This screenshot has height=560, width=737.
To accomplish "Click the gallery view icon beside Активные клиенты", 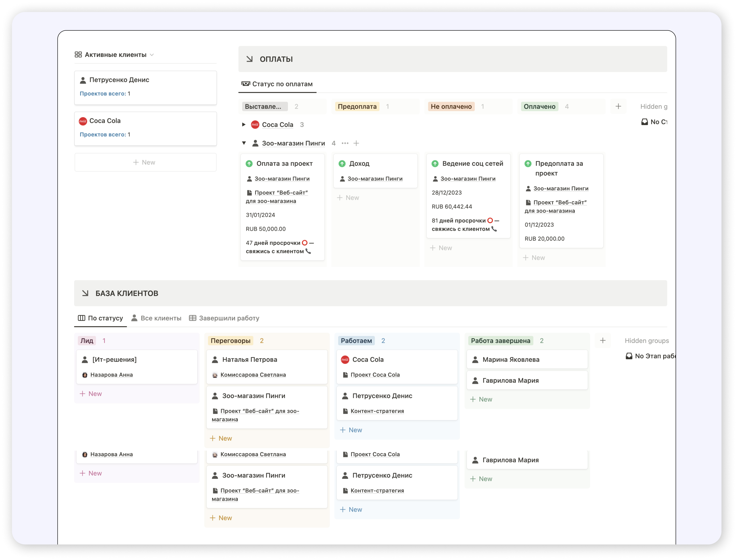I will tap(79, 54).
